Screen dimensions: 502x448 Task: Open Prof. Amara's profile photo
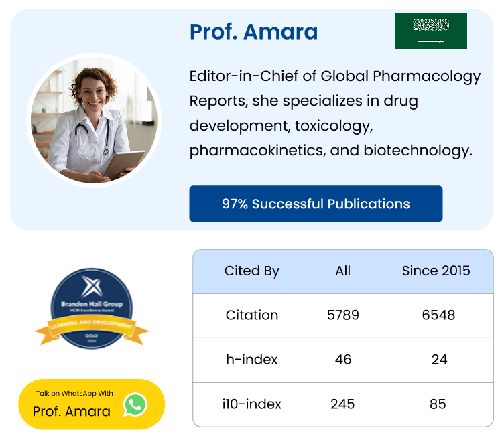click(94, 119)
